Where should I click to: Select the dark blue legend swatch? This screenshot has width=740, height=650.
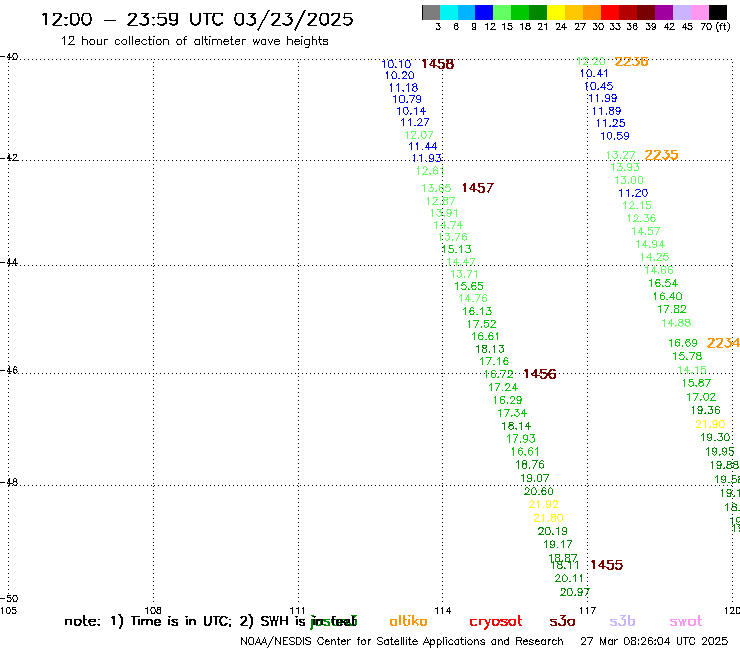tap(484, 13)
